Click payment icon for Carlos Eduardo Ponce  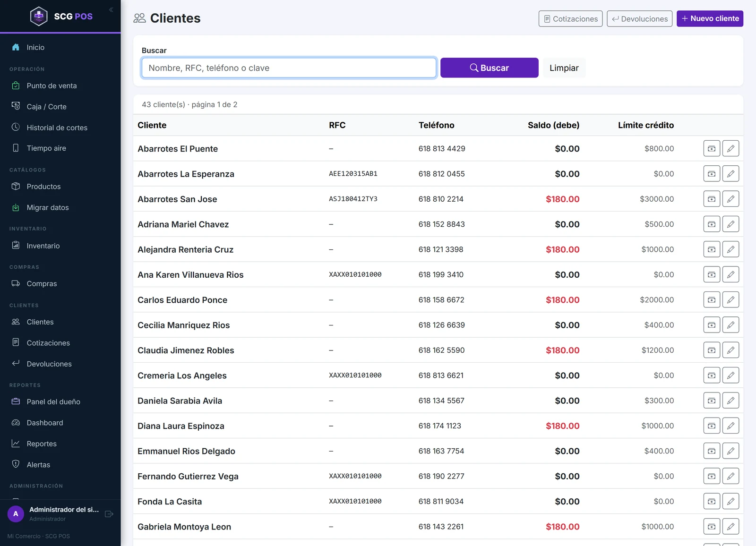[712, 299]
